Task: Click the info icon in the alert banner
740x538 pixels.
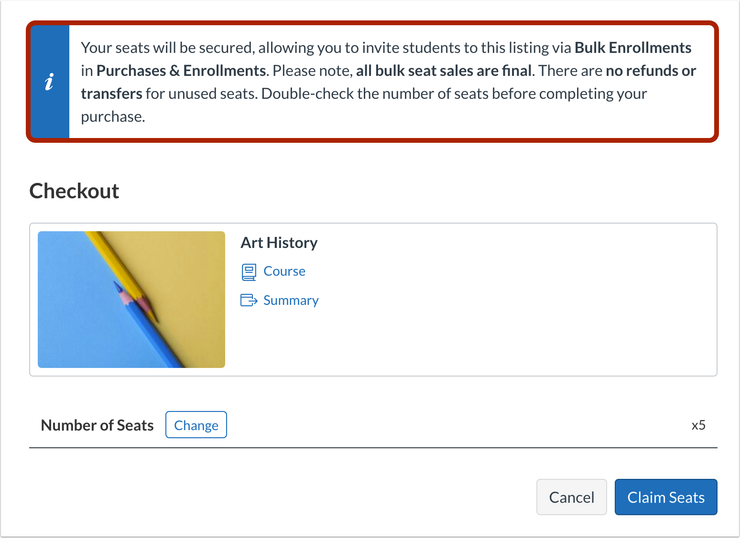Action: 49,83
